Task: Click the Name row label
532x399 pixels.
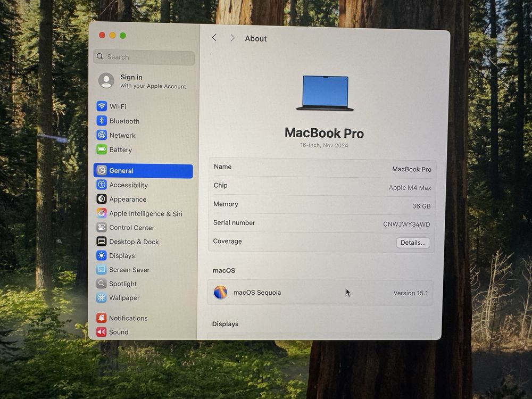Action: tap(222, 167)
